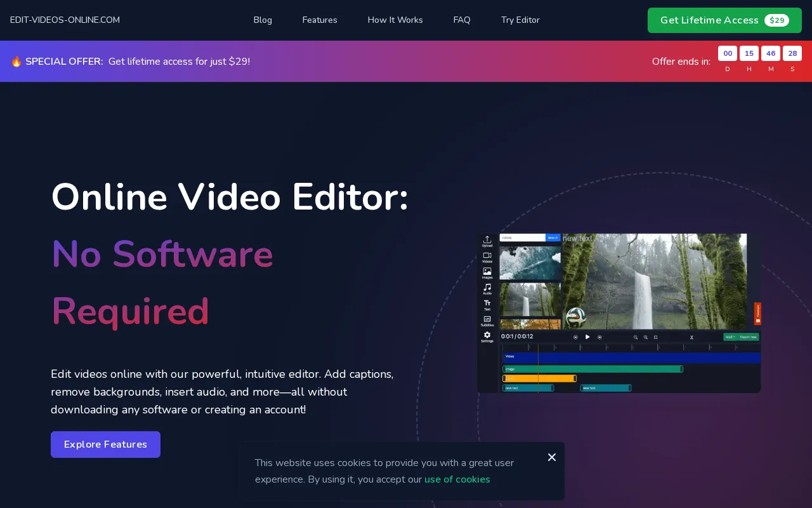Screen dimensions: 812x508
Task: Select the Images icon in editor sidebar
Action: point(487,272)
